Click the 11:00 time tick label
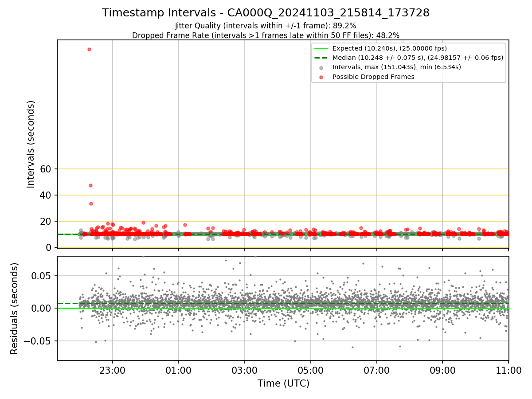Screen dimensions: 532x399 point(509,370)
